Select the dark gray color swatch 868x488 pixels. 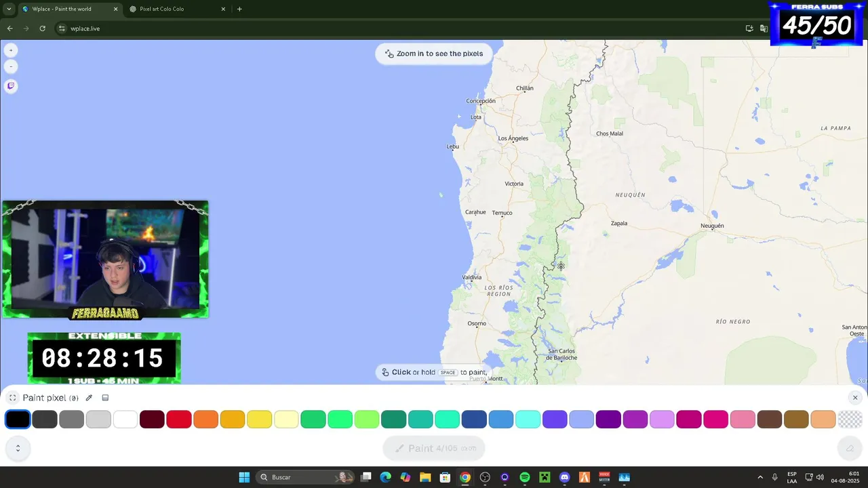(x=45, y=420)
